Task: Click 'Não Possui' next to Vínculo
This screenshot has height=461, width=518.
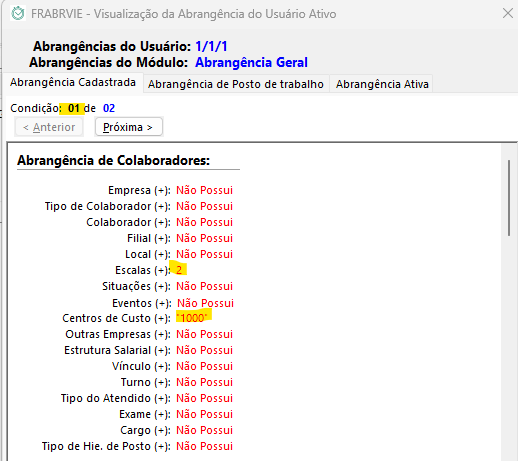Action: tap(204, 366)
